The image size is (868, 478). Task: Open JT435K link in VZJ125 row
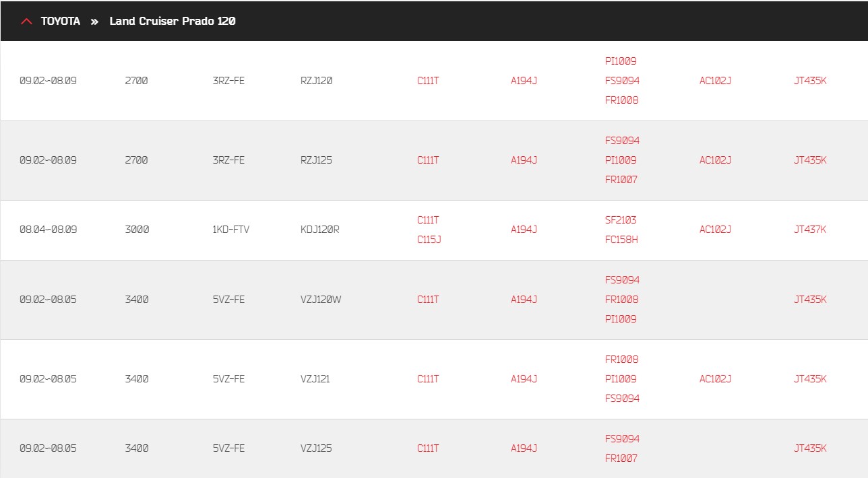810,448
